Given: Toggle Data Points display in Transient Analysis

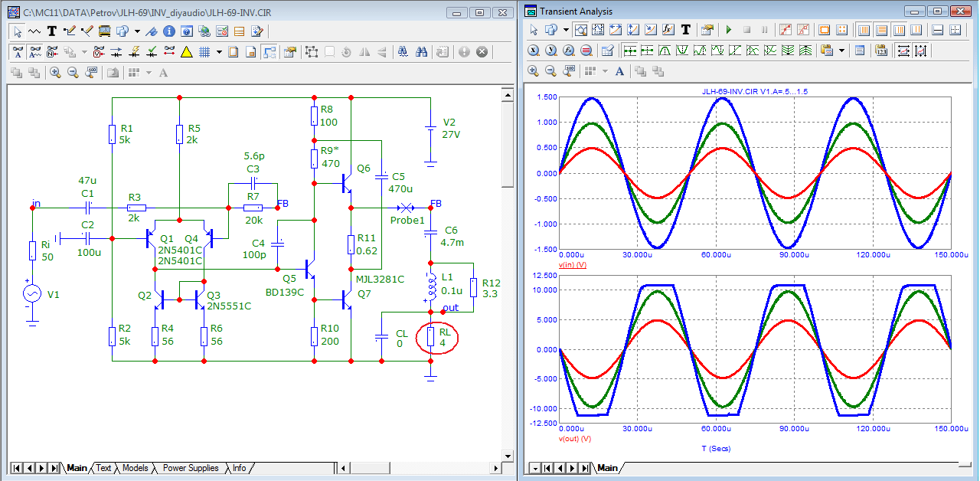Looking at the screenshot, I should point(786,30).
